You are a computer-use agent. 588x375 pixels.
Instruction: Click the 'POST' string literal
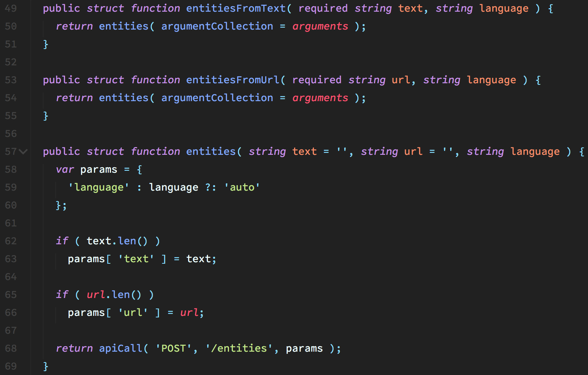(174, 348)
